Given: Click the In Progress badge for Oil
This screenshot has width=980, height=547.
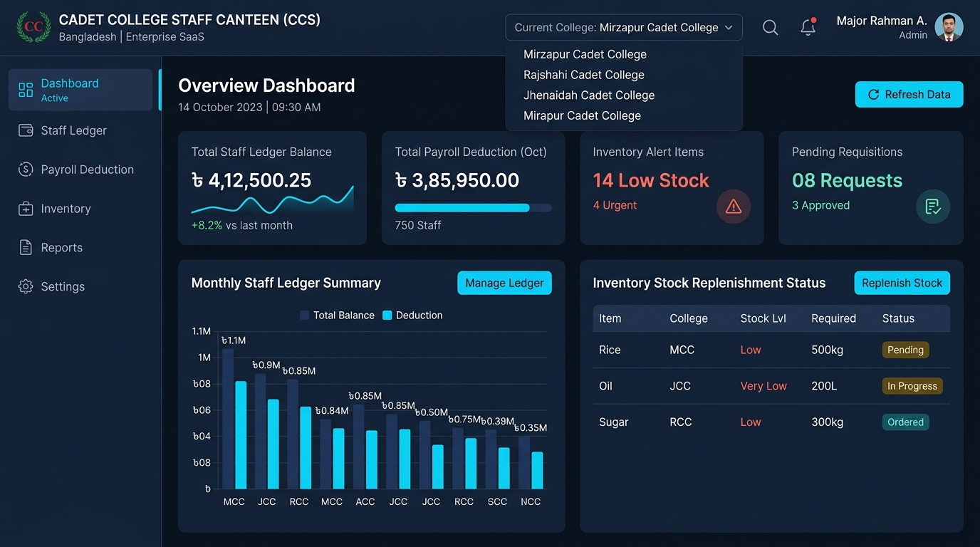Looking at the screenshot, I should pos(912,386).
